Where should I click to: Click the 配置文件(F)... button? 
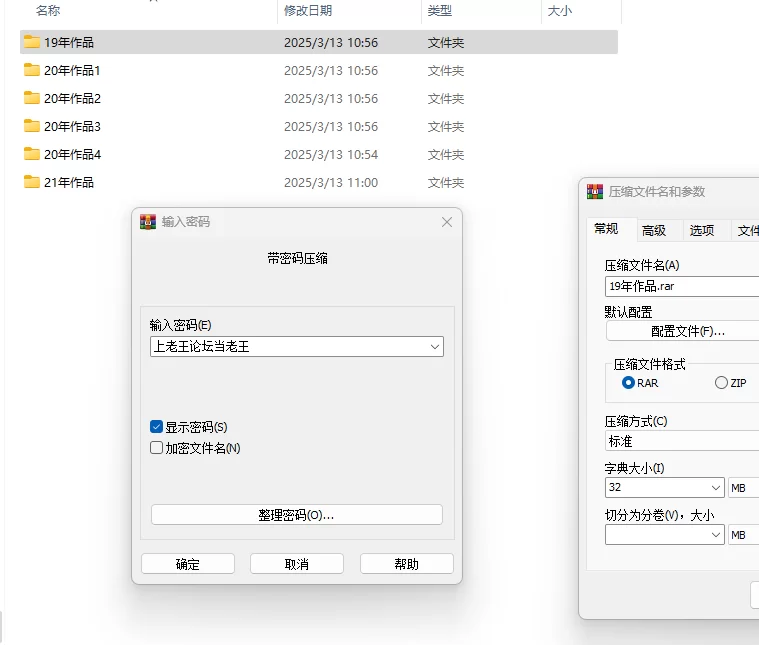683,331
